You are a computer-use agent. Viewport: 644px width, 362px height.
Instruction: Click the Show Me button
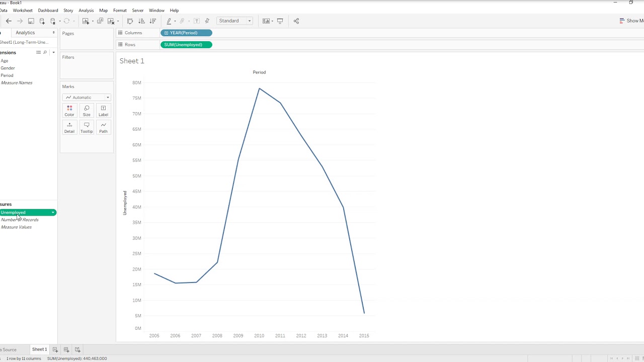tap(631, 21)
